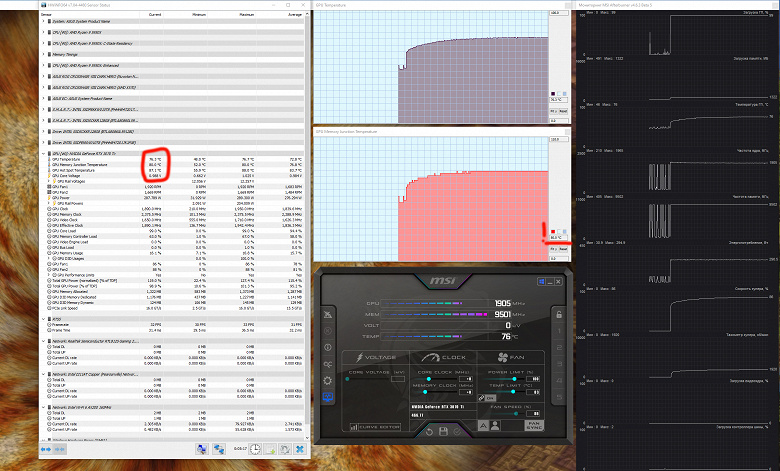Click the HWiNFO logging clock icon
The width and height of the screenshot is (780, 471).
click(x=255, y=449)
